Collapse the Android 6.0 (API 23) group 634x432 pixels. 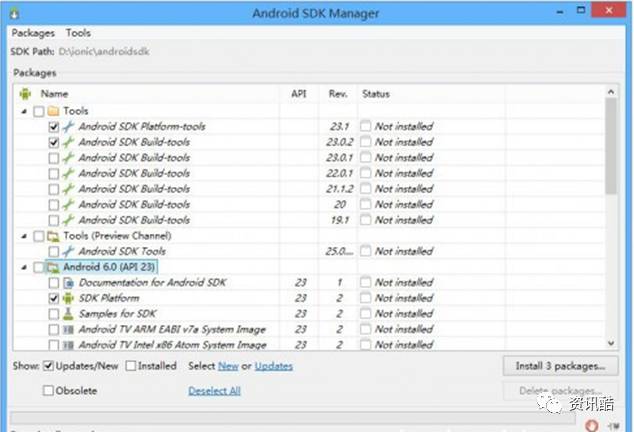pyautogui.click(x=24, y=267)
